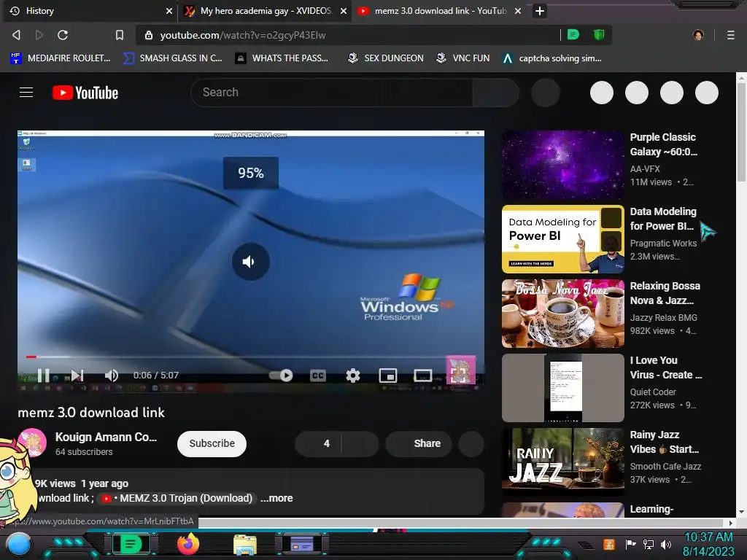Viewport: 747px width, 560px height.
Task: Open the YouTube hamburger guide menu
Action: (x=26, y=93)
